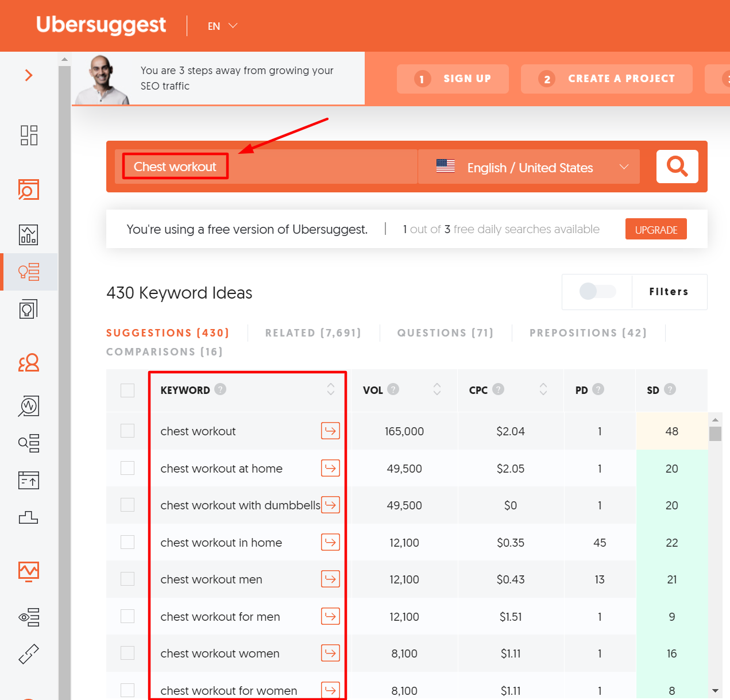Click the $0.35 CPC cell
730x700 pixels.
511,543
